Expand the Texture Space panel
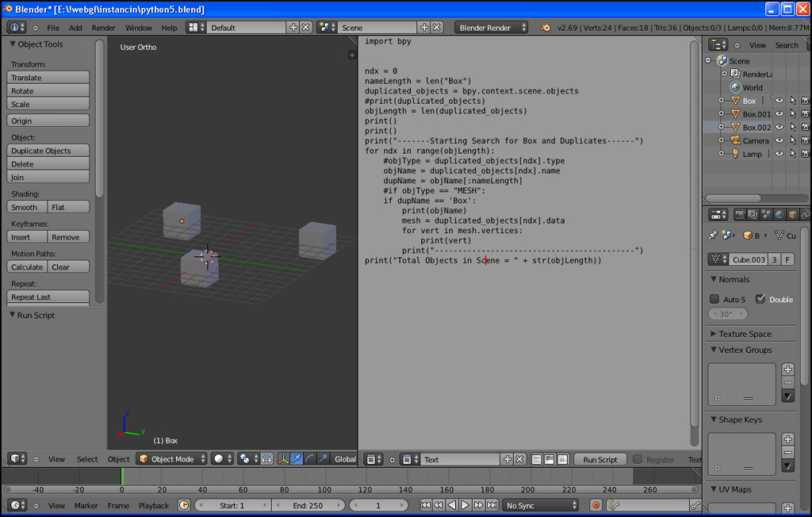The width and height of the screenshot is (812, 517). pos(714,334)
